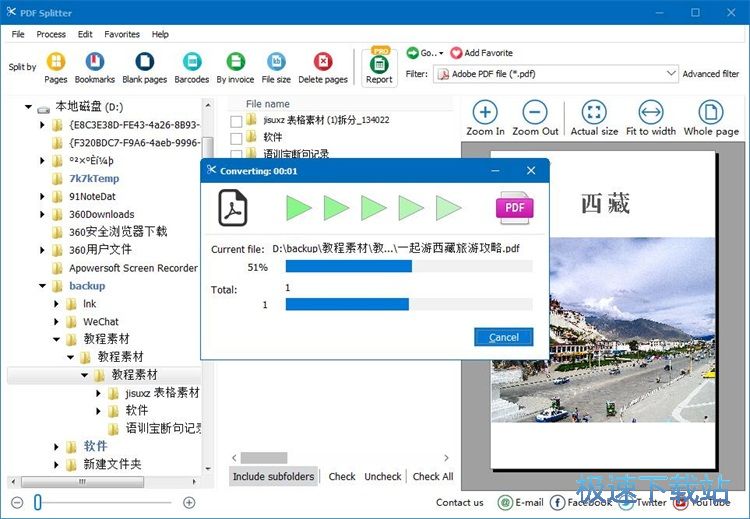Screen dimensions: 750x519
Task: Open the File menu
Action: point(18,34)
